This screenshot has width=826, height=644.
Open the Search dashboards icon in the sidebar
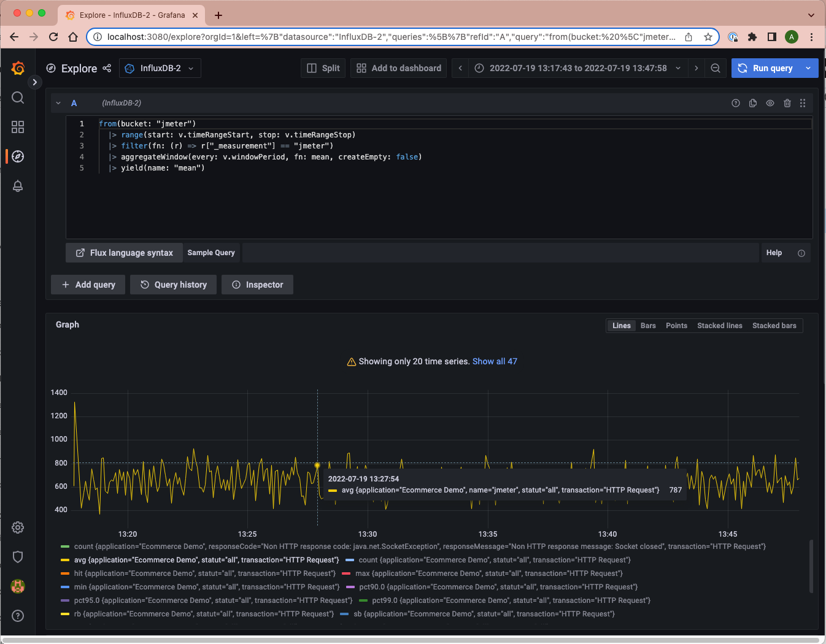(18, 98)
